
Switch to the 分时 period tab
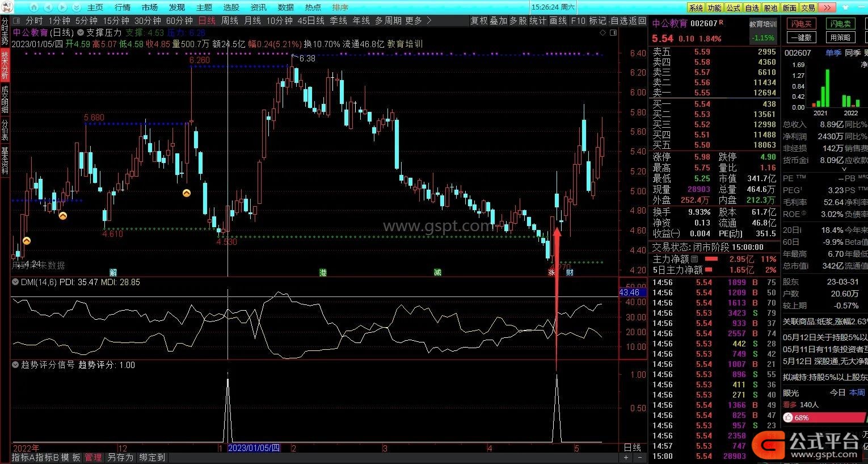tap(35, 20)
